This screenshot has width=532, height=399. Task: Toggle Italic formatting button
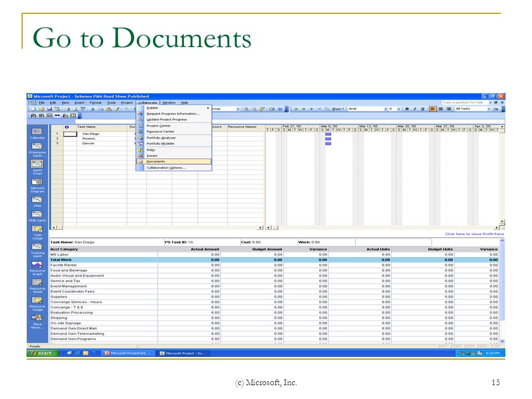click(x=415, y=109)
